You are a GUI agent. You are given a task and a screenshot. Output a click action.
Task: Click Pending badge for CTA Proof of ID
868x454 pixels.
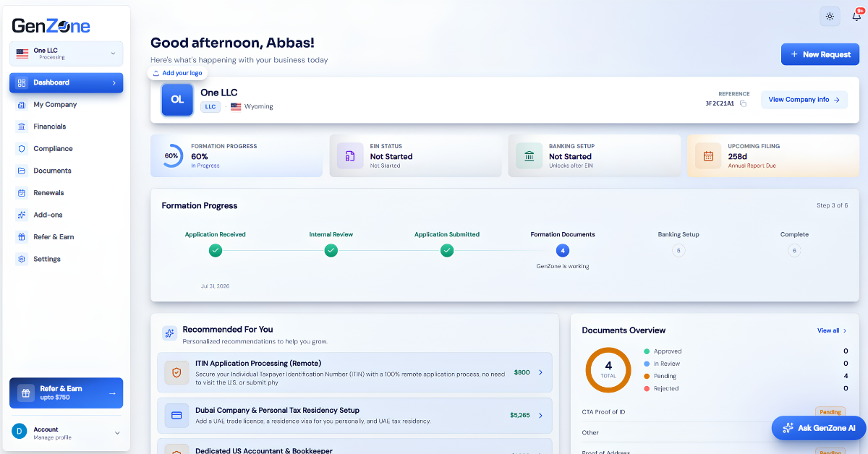point(830,412)
